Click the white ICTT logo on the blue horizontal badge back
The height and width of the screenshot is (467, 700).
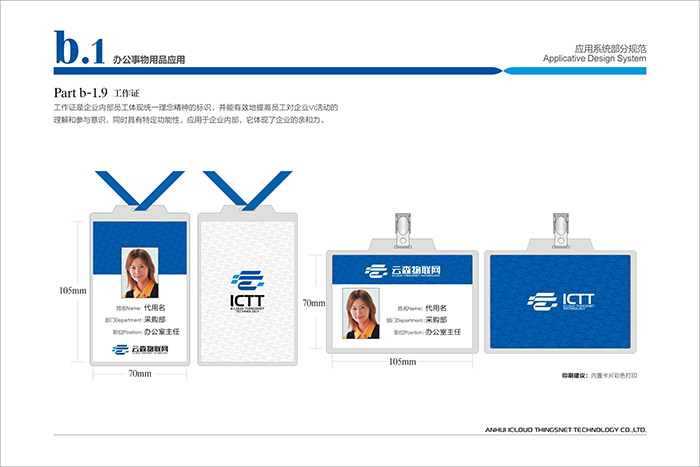[560, 301]
